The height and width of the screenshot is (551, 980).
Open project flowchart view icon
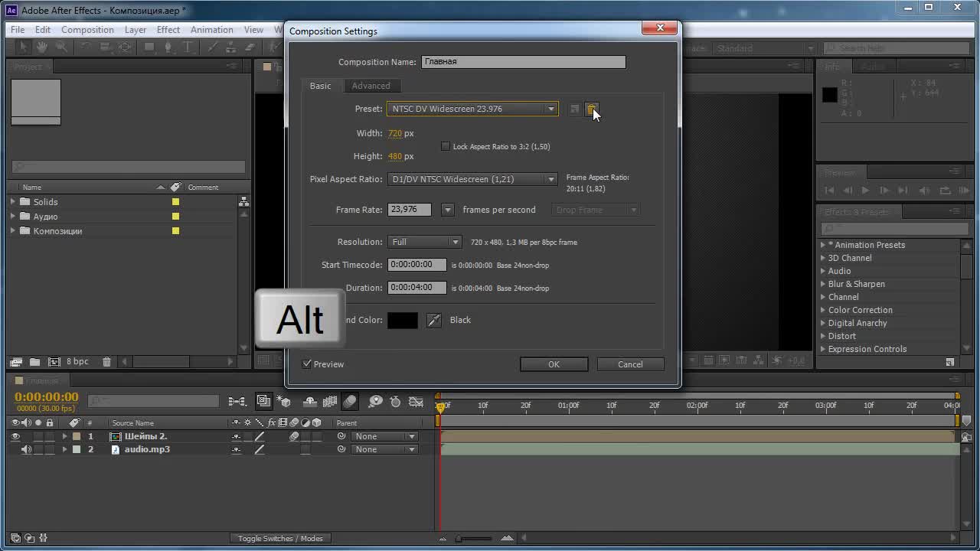(x=243, y=202)
